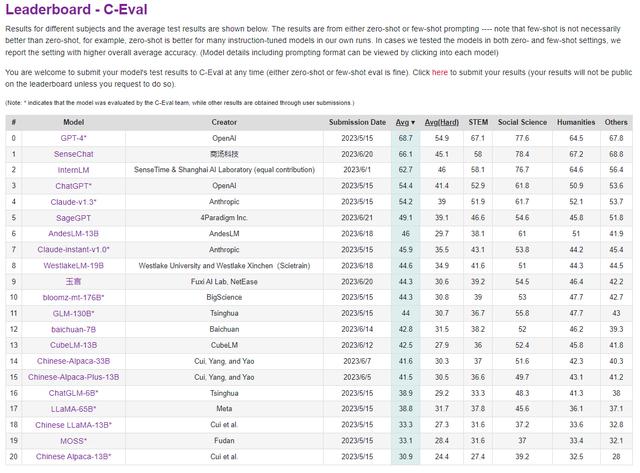Open the SenseChat model link
Screen dimensions: 640x473
pos(73,154)
